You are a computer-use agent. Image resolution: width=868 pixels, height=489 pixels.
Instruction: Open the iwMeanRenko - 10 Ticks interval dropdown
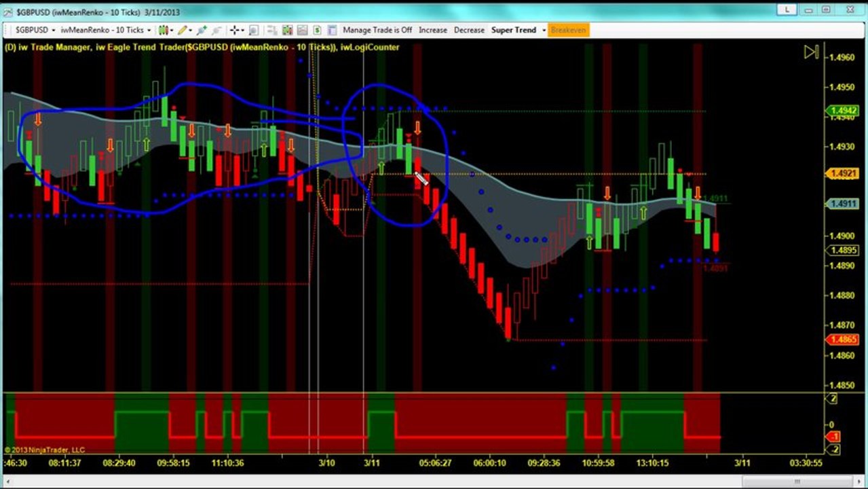(105, 30)
